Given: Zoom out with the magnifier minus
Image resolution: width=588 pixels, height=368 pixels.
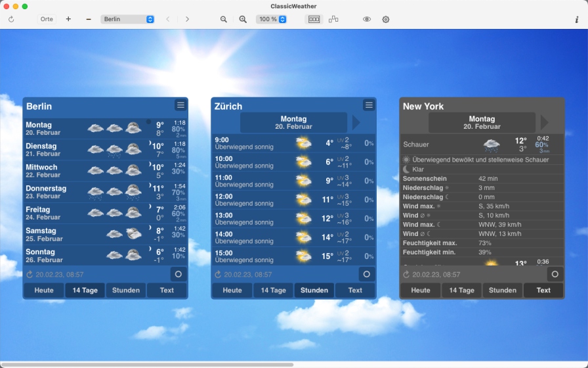Looking at the screenshot, I should point(224,19).
